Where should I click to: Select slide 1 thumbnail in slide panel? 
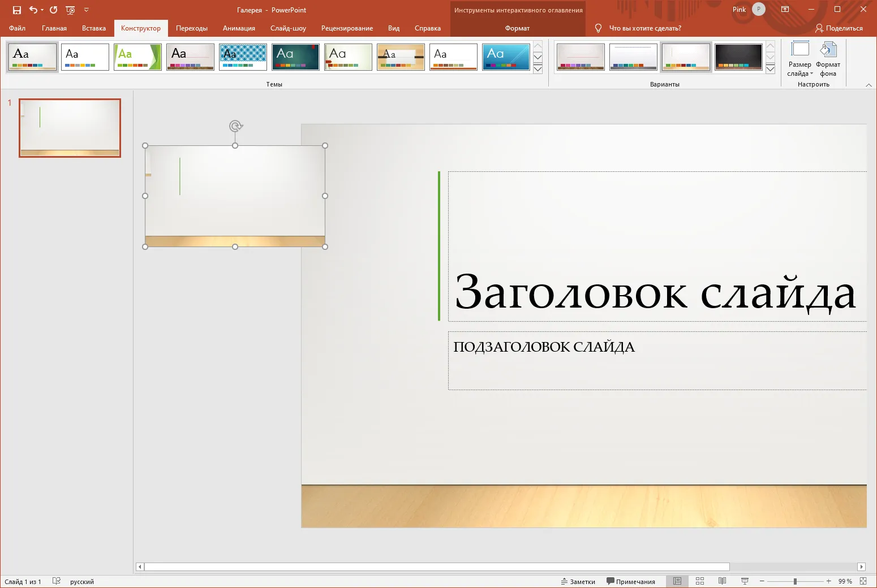tap(70, 128)
